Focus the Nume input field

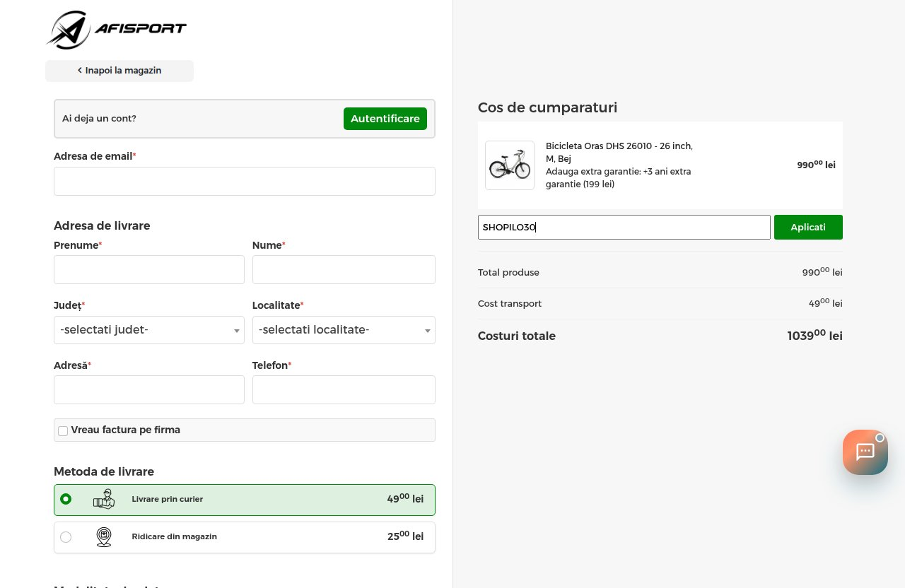tap(344, 270)
